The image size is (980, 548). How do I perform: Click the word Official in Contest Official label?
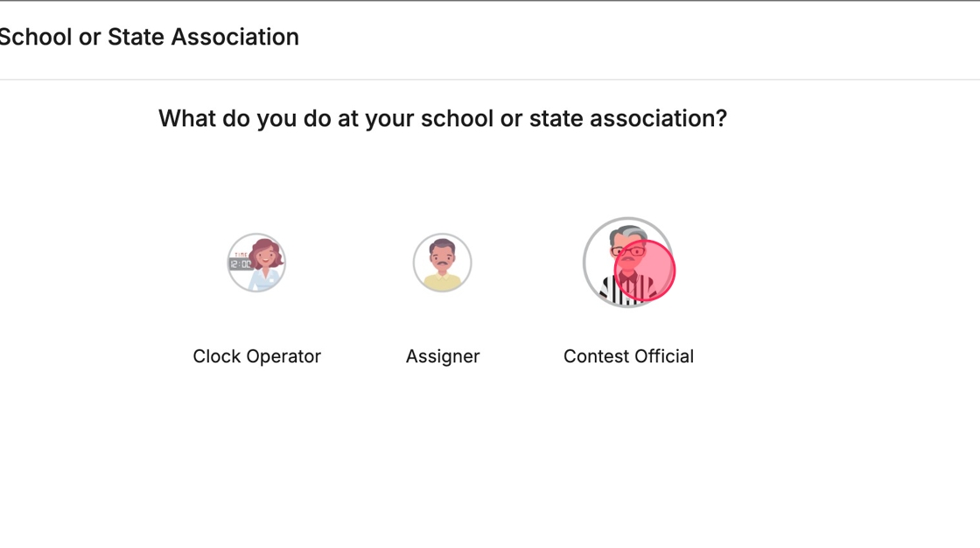coord(666,356)
